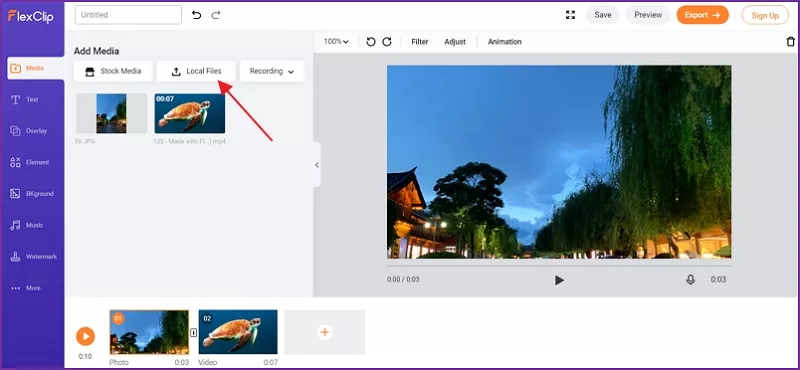Click the transition icon between scenes

[193, 333]
